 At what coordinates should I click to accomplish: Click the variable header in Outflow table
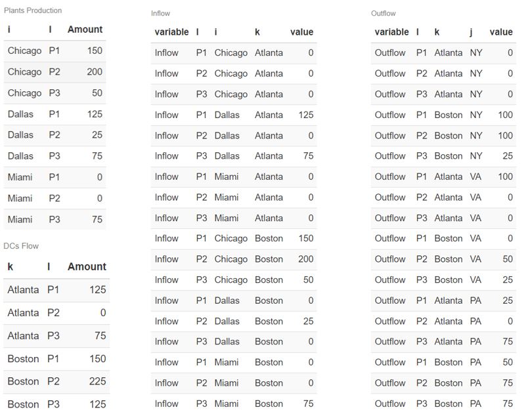[391, 32]
